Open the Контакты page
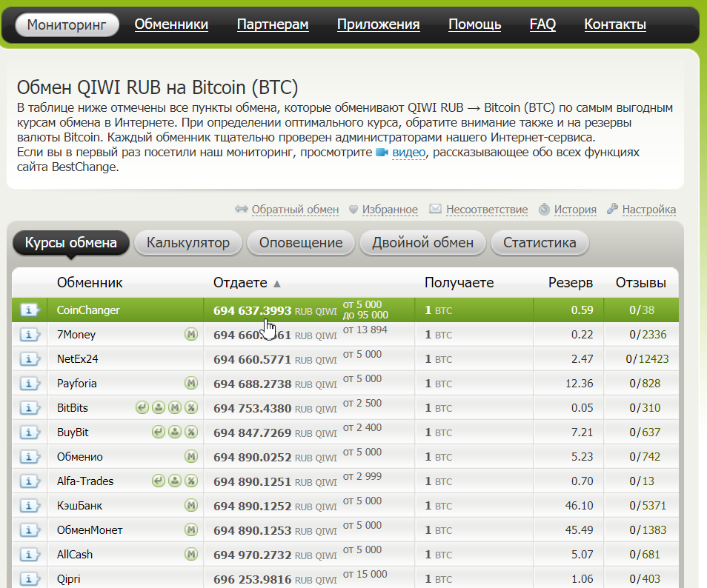 tap(615, 24)
